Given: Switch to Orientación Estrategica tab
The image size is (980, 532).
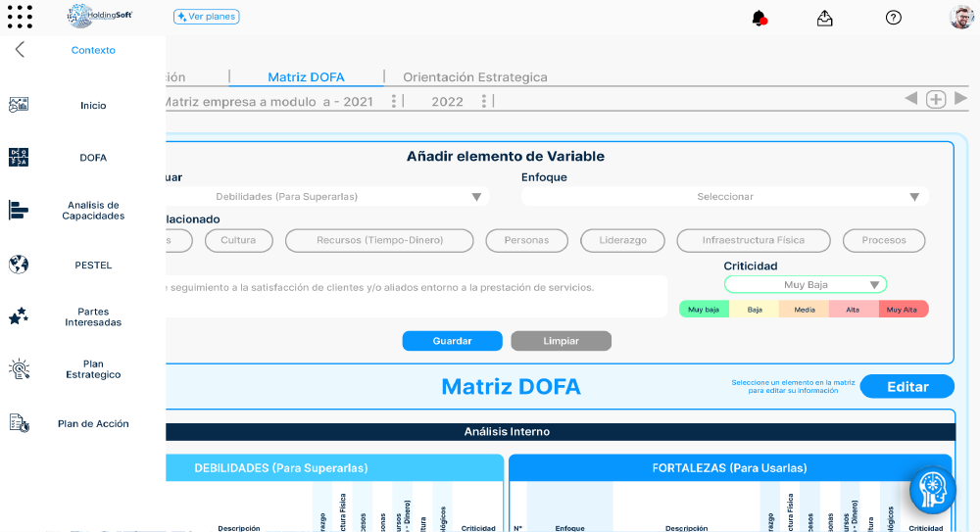Looking at the screenshot, I should 475,76.
